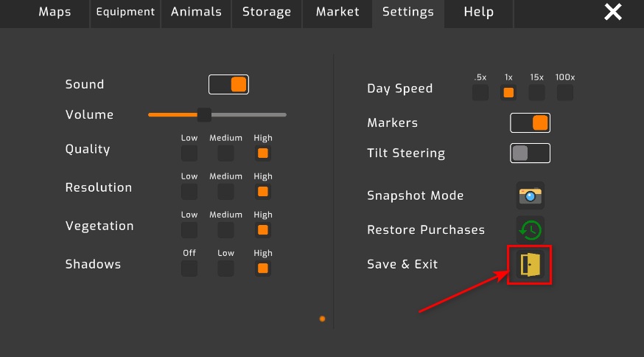The width and height of the screenshot is (644, 357).
Task: Click the Save & Exit door icon
Action: pyautogui.click(x=531, y=264)
